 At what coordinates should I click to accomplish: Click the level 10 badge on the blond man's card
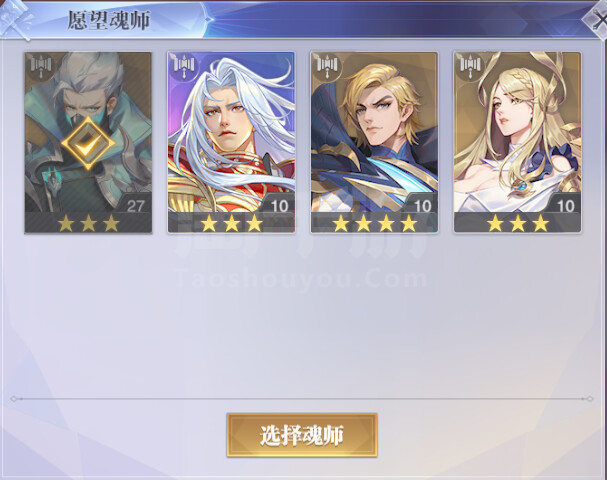tap(422, 206)
